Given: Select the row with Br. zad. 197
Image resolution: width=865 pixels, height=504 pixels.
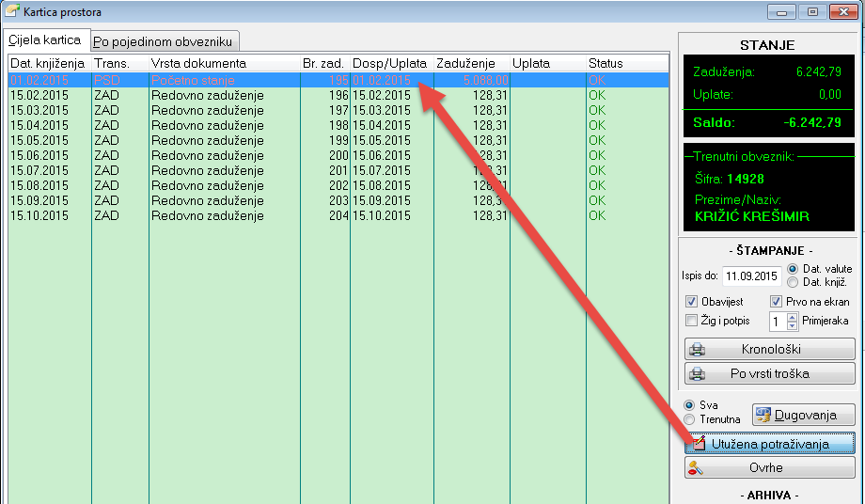Looking at the screenshot, I should pyautogui.click(x=338, y=110).
